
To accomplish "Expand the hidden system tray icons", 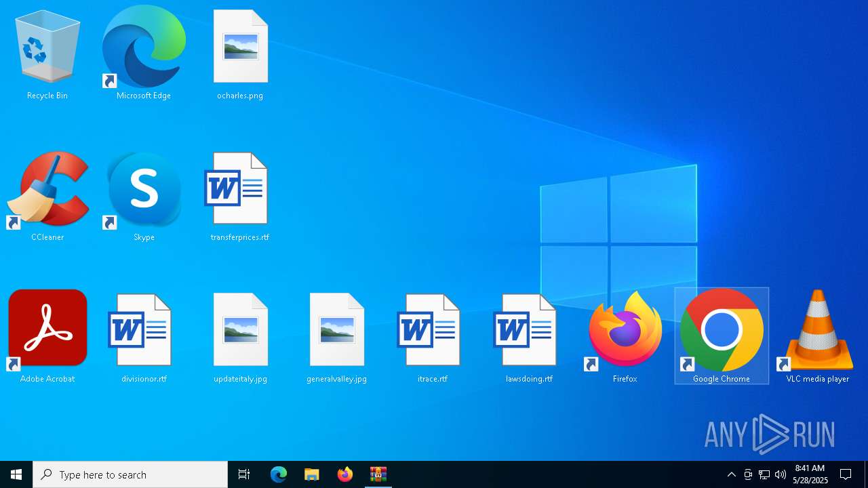I will tap(731, 474).
